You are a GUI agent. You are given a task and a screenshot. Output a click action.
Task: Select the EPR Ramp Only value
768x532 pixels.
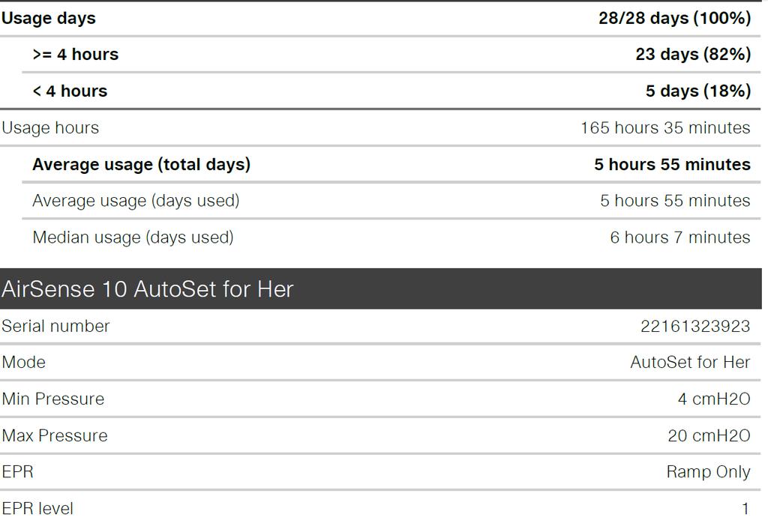point(708,472)
